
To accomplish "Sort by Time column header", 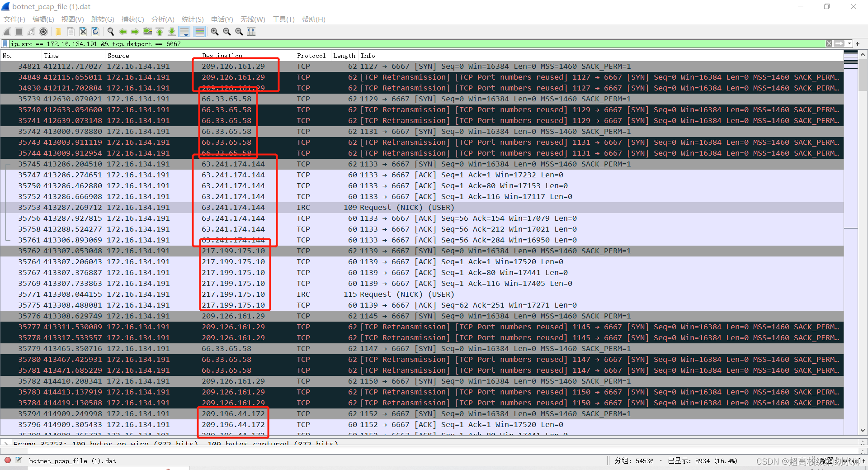I will click(73, 56).
